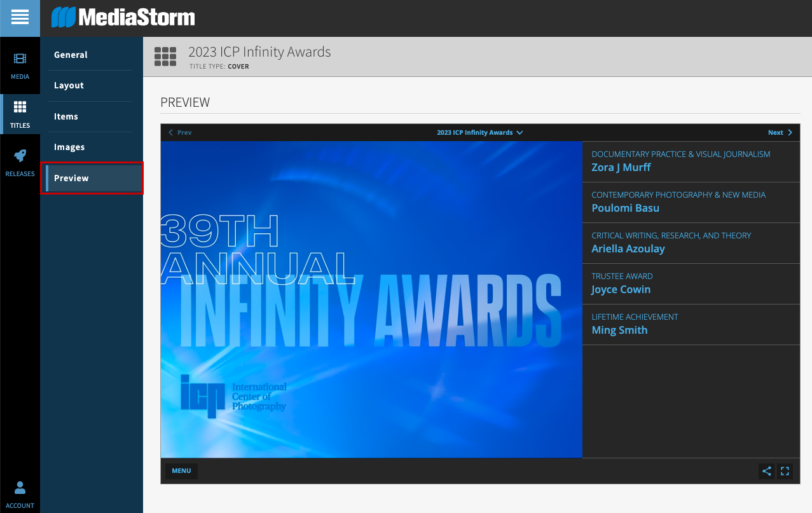Open the Account profile icon
The width and height of the screenshot is (812, 513).
coord(20,495)
